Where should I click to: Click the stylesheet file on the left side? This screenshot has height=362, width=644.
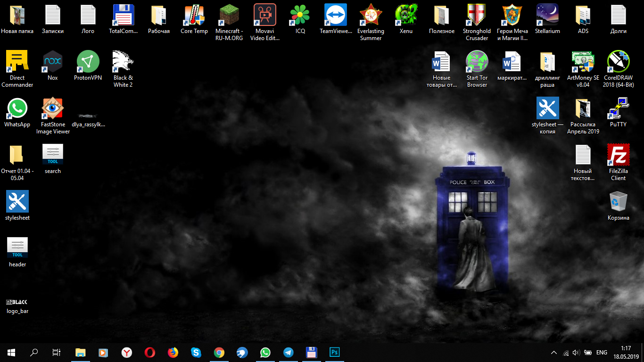(17, 202)
